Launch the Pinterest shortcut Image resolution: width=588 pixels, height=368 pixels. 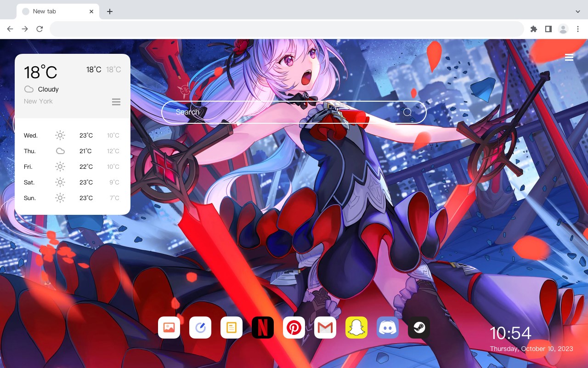coord(294,328)
